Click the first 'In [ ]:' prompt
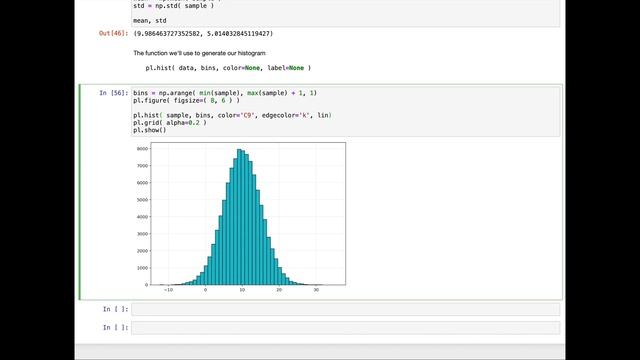Screen dimensions: 640x360 click(116, 309)
